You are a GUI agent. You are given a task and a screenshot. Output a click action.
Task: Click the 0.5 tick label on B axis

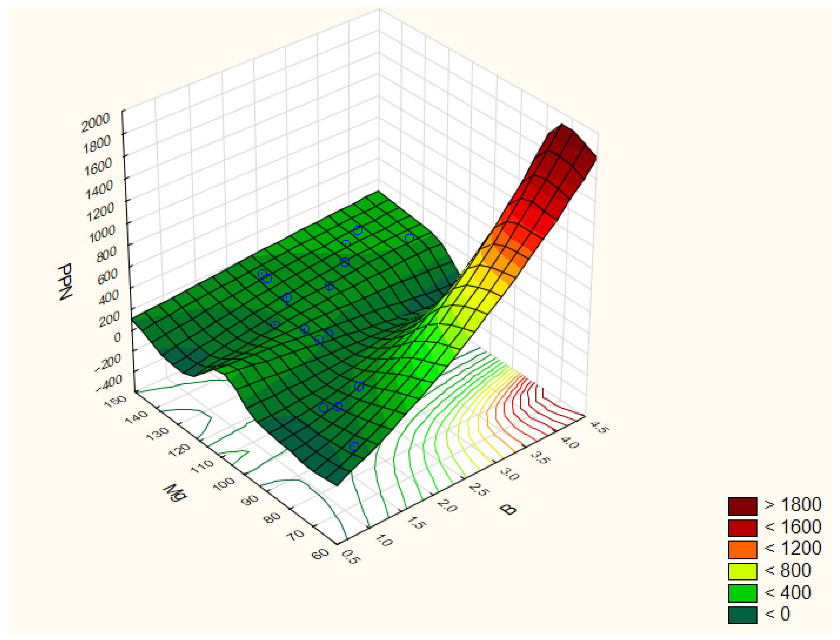point(351,557)
